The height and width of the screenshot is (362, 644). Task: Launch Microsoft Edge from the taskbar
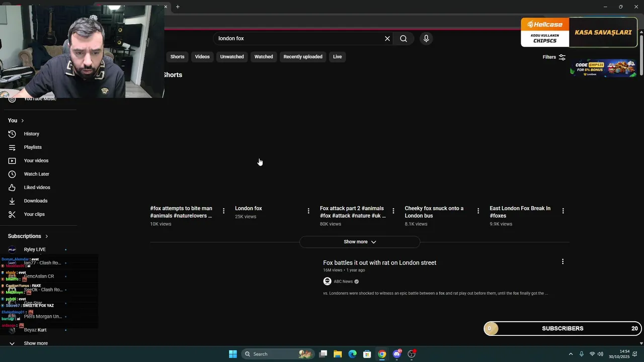353,354
